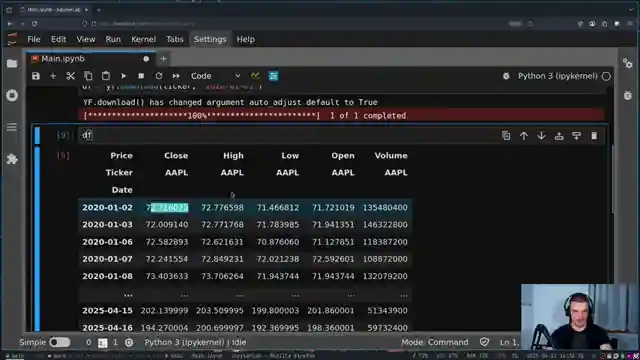640x360 pixels.
Task: Move the df cell up
Action: [x=524, y=136]
